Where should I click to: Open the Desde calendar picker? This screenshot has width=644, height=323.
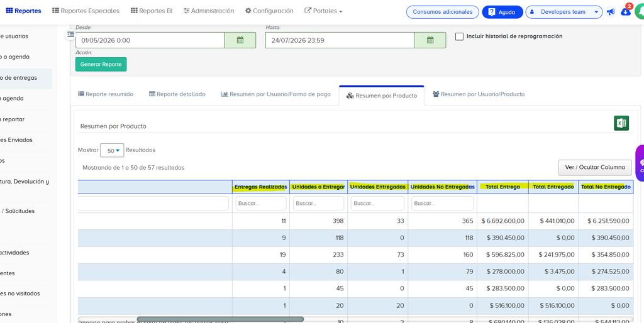click(x=240, y=40)
